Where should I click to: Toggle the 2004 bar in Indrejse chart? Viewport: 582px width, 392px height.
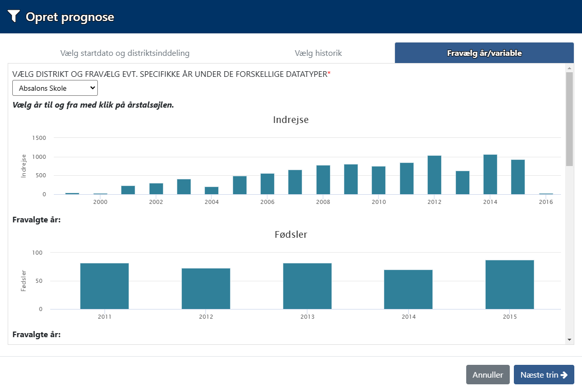pyautogui.click(x=212, y=191)
